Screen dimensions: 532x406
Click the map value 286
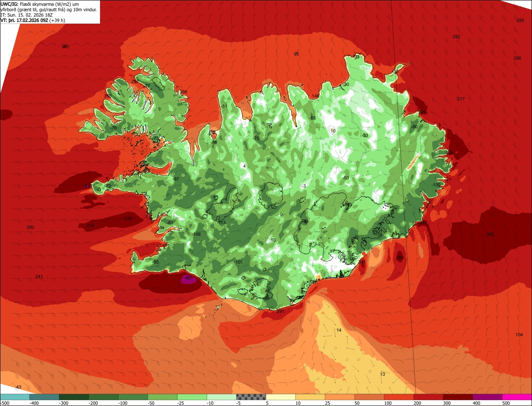click(517, 58)
